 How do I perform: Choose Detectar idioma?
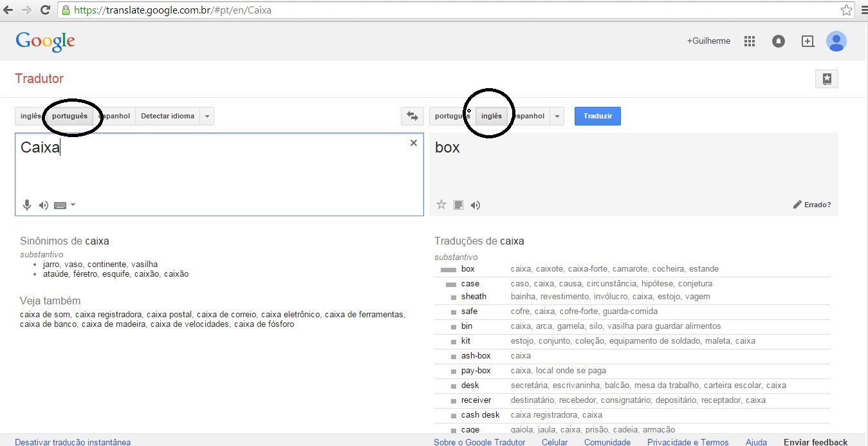(167, 116)
